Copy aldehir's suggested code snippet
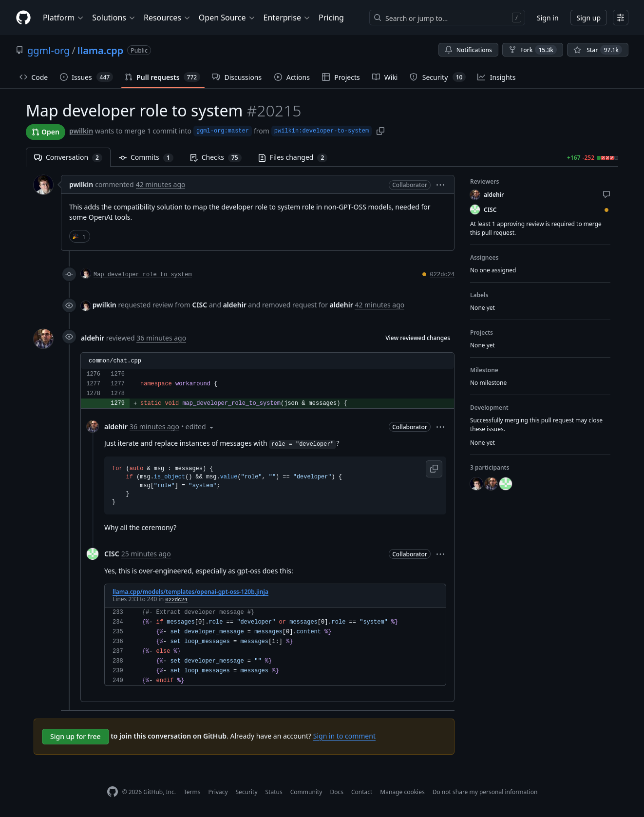Image resolution: width=644 pixels, height=817 pixels. (x=434, y=469)
